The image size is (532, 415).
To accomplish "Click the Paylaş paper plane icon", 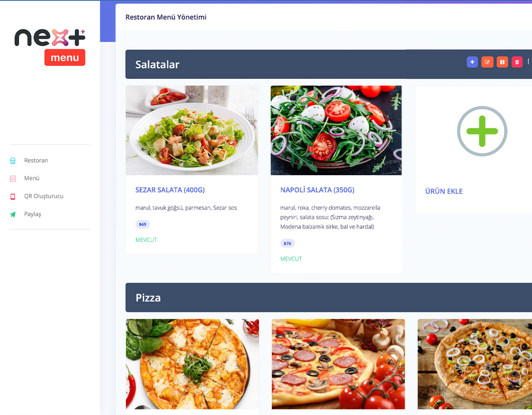I will coord(13,214).
